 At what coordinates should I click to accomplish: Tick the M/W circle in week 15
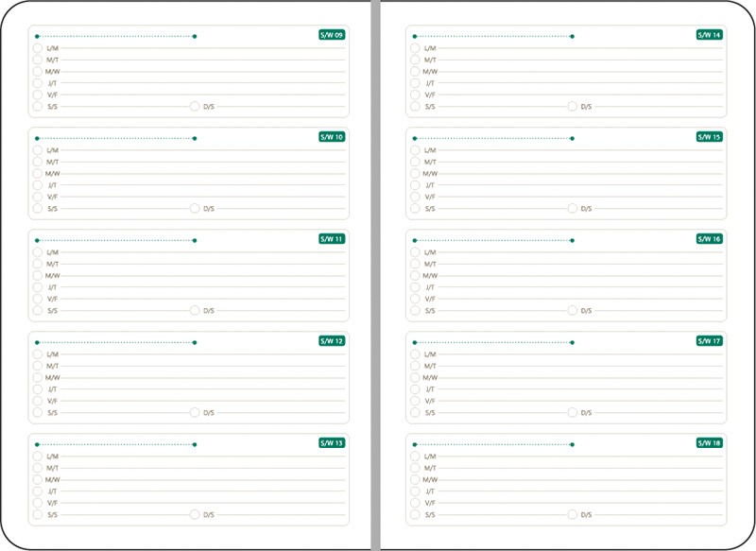click(x=415, y=174)
